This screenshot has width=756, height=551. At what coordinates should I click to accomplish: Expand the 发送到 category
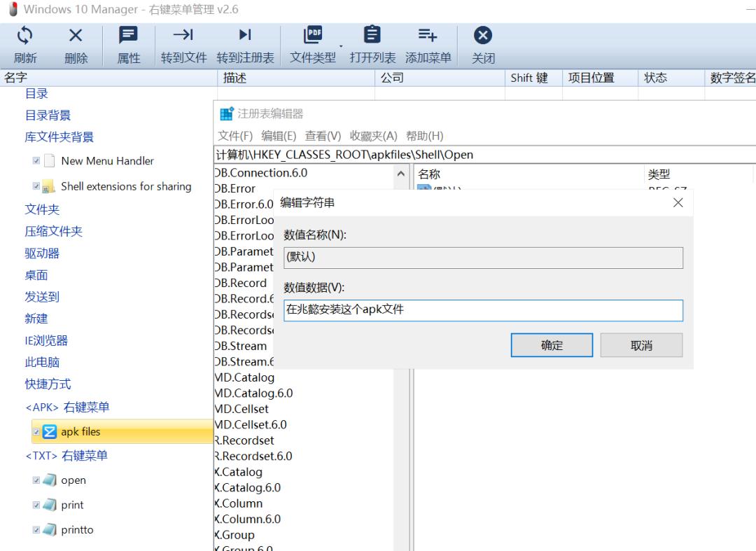43,297
